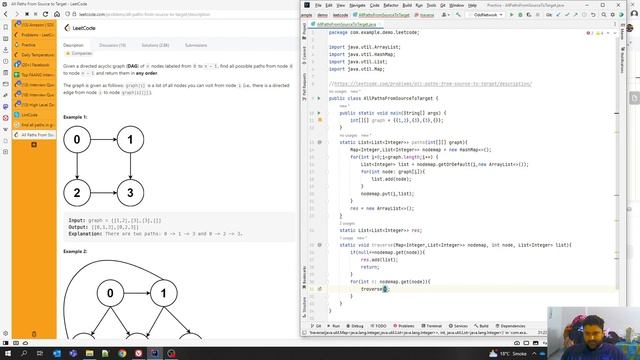
Task: Open the Structure tool window side tab
Action: 304,307
